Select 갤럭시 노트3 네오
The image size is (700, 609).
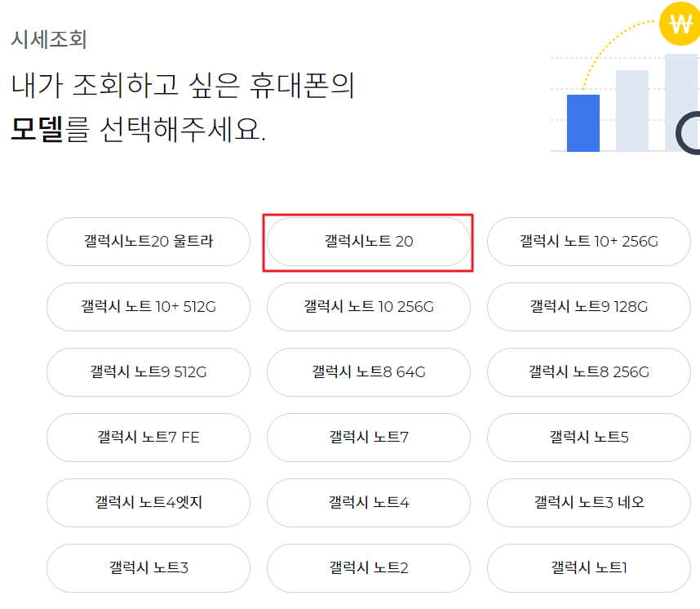click(x=588, y=503)
